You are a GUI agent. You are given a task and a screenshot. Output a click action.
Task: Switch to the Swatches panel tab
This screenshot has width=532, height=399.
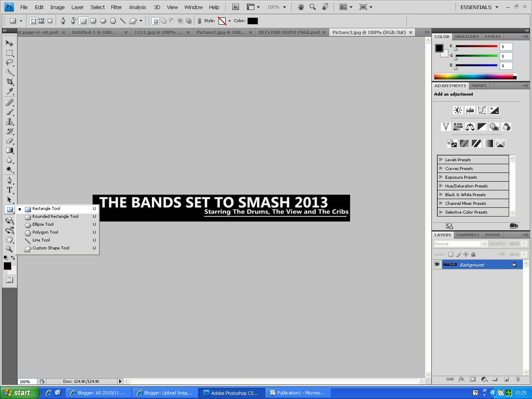[467, 37]
